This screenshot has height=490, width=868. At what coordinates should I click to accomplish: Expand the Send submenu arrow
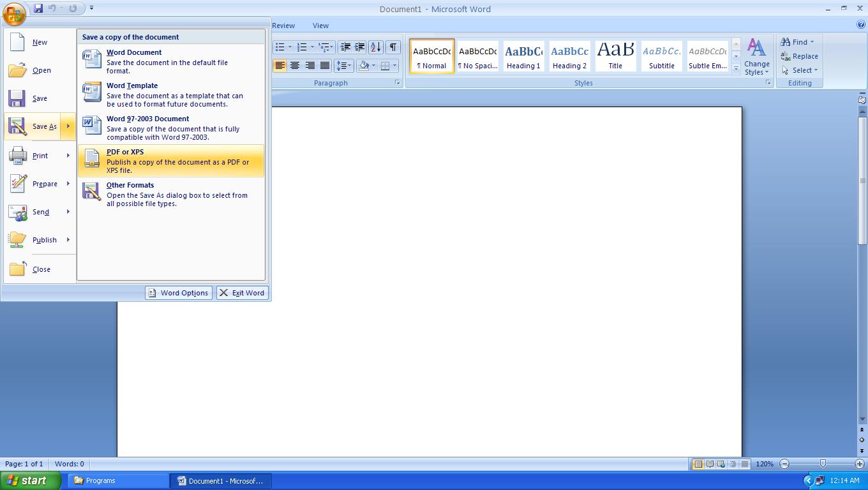(68, 212)
